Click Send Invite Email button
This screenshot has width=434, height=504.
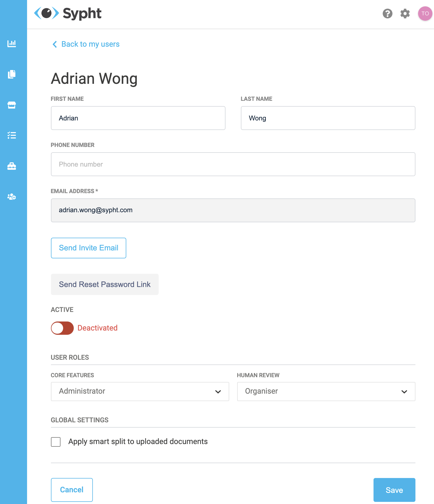click(89, 248)
